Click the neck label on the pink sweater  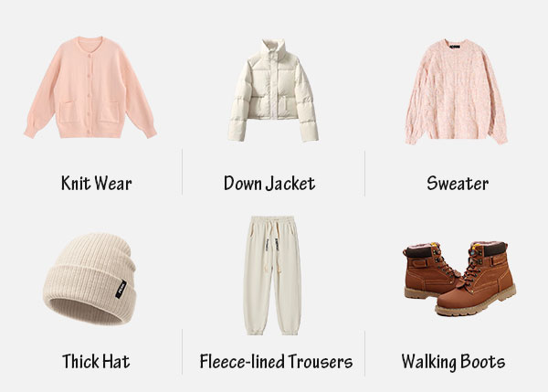click(455, 47)
